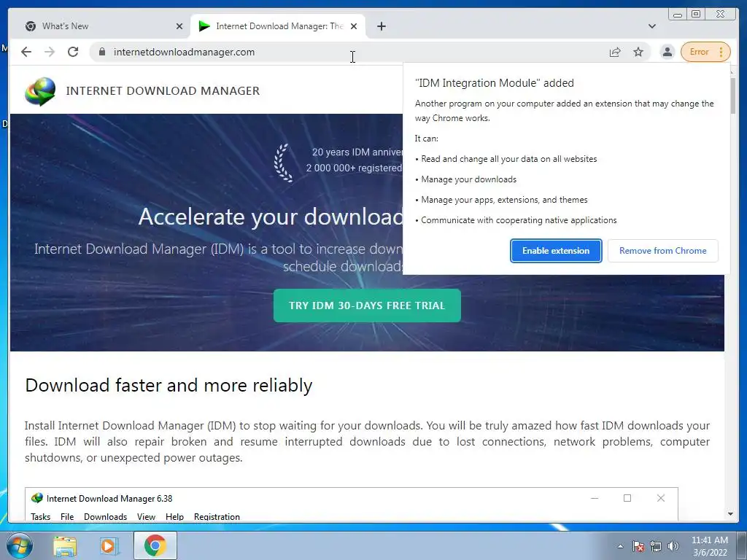Click TRY IDM 30-DAYS FREE TRIAL button

click(367, 306)
